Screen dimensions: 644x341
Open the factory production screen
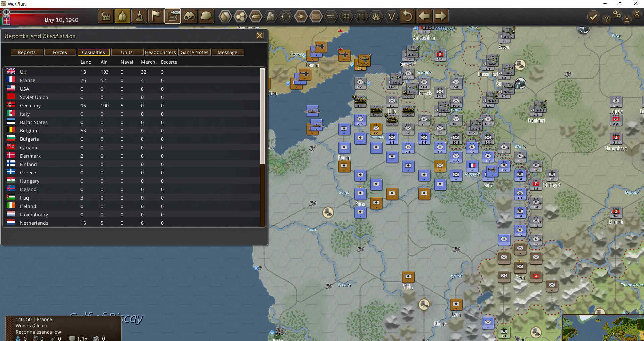(x=106, y=16)
